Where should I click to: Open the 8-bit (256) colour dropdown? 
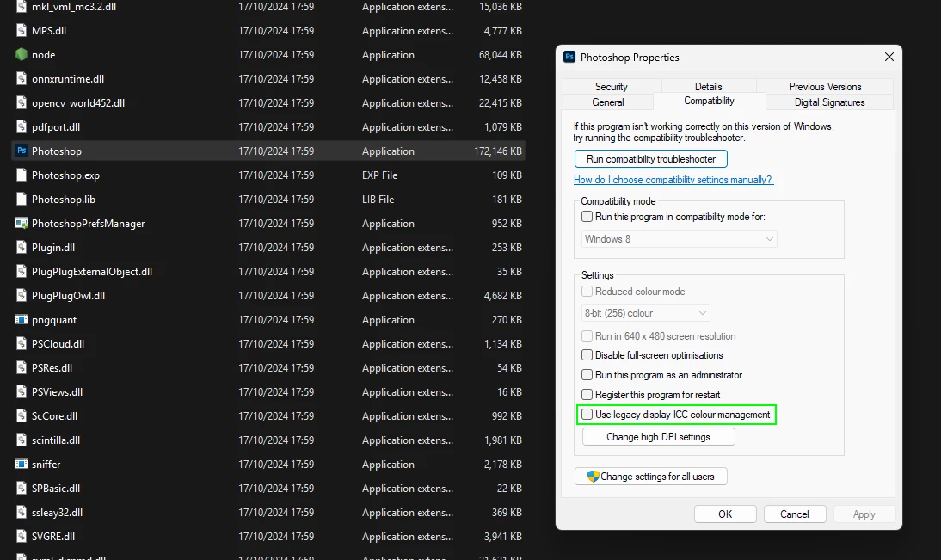pos(645,313)
